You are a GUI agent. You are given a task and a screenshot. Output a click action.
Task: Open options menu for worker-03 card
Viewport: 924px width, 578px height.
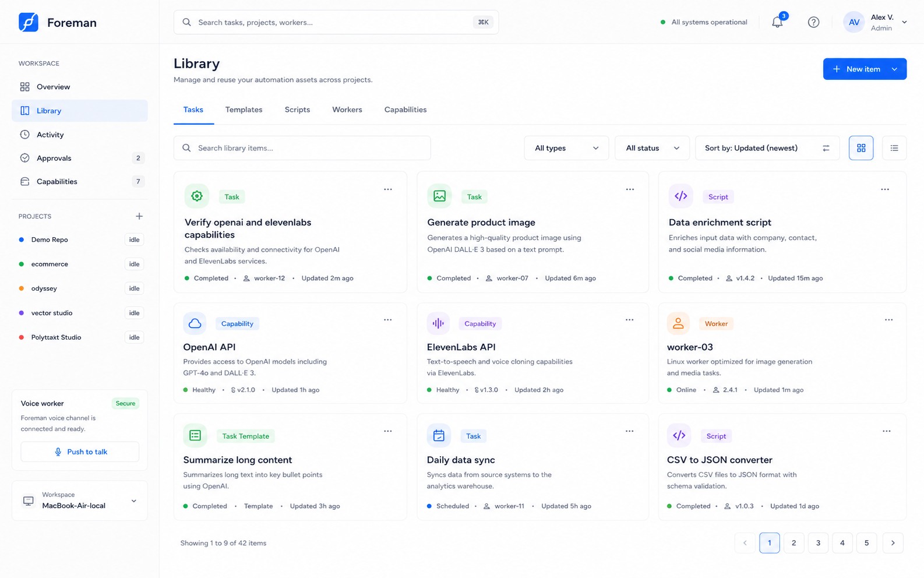(888, 320)
